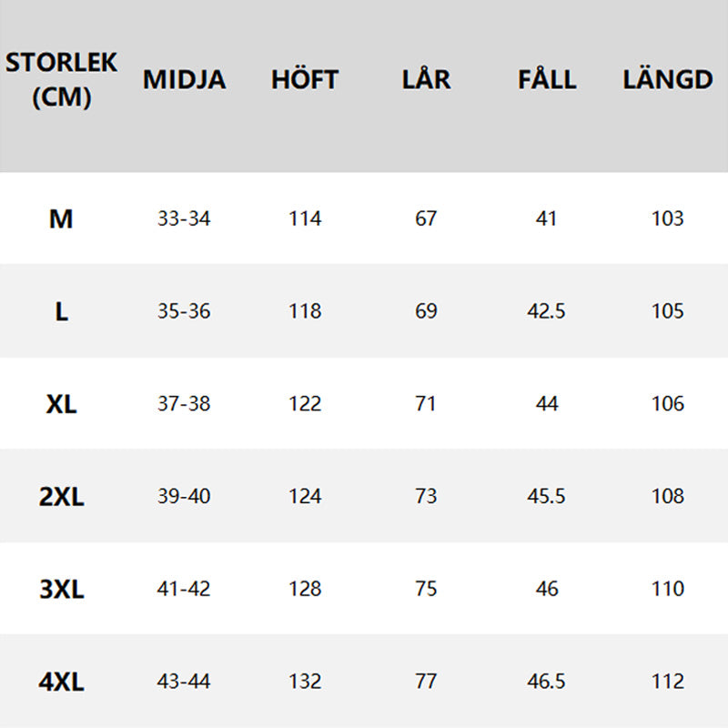
Task: Select hip value 132 in 4XL row
Action: pos(305,682)
